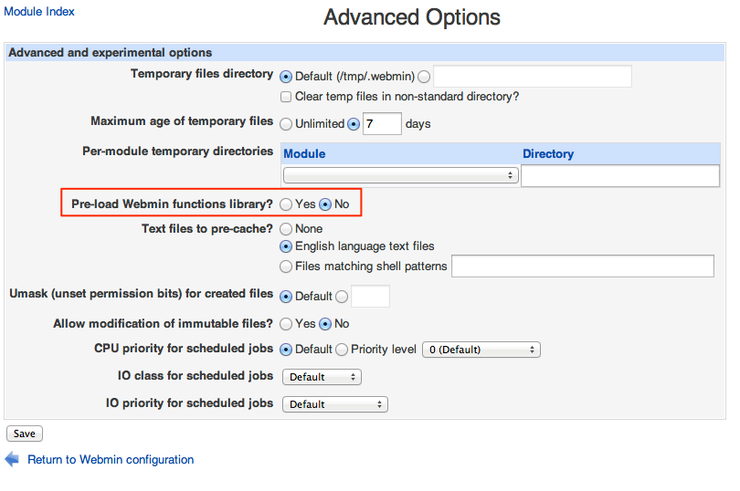Screen dimensions: 740x491
Task: Click the Text files to pre-cache? label
Action: (x=207, y=229)
